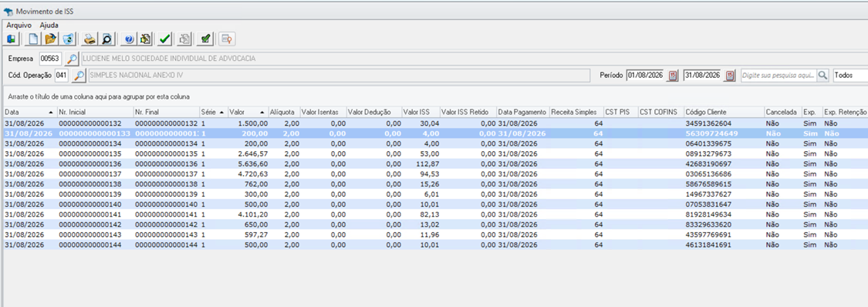Click Valor ISS cell 13,02
868x307 pixels.
tap(420, 224)
